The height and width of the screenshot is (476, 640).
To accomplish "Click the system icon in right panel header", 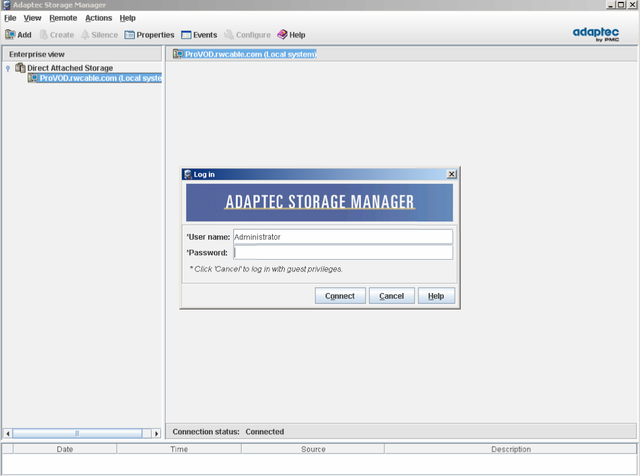I will click(x=178, y=54).
